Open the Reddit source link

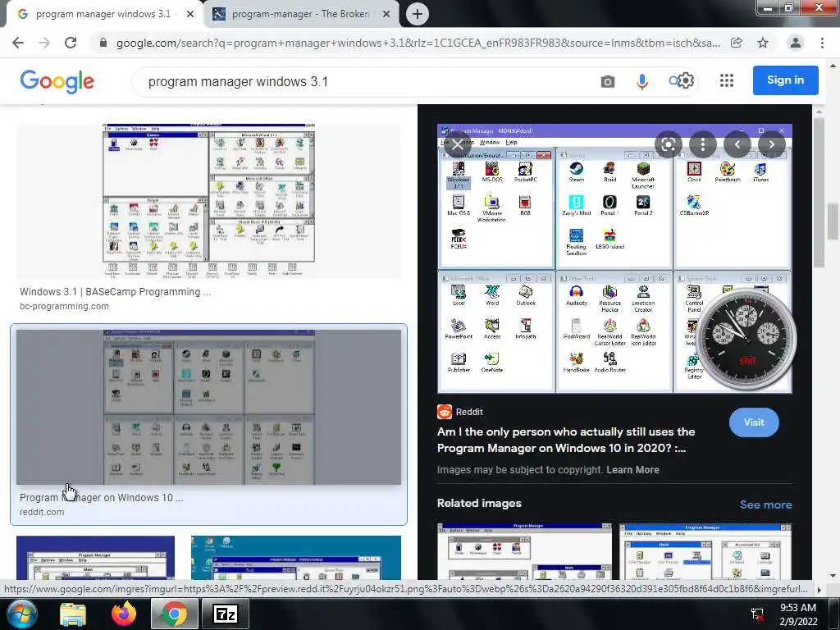coord(460,412)
